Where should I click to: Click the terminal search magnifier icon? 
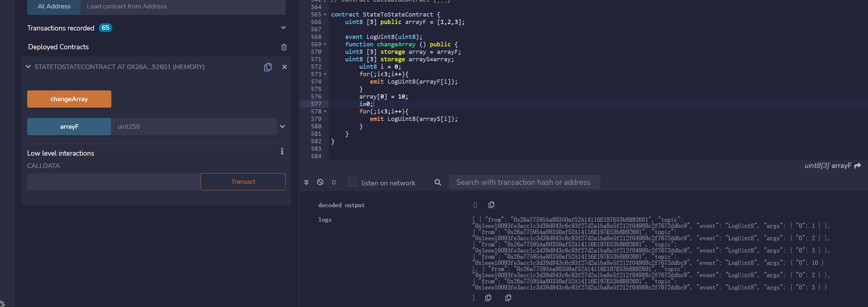click(x=438, y=183)
